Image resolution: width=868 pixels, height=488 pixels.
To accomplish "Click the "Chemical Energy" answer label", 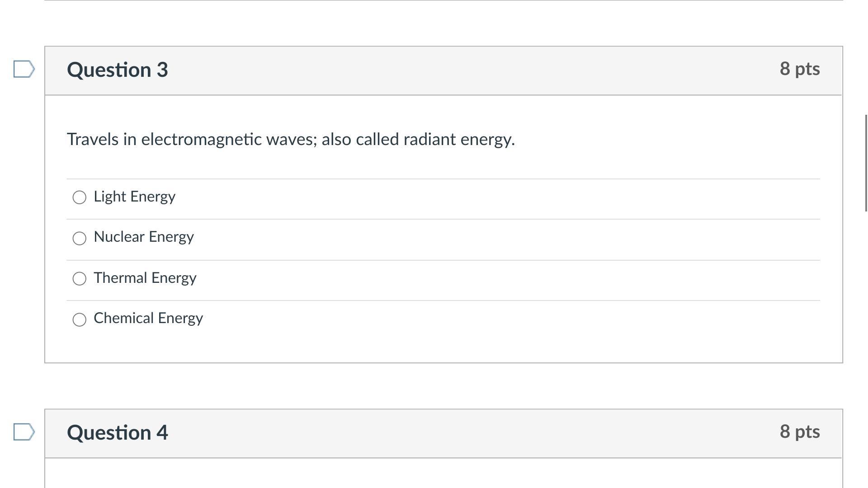I will click(x=148, y=318).
